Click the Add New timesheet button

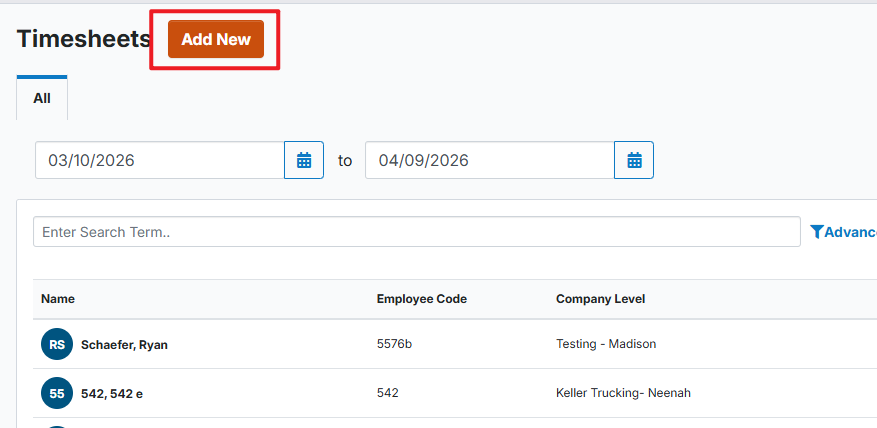coord(215,39)
